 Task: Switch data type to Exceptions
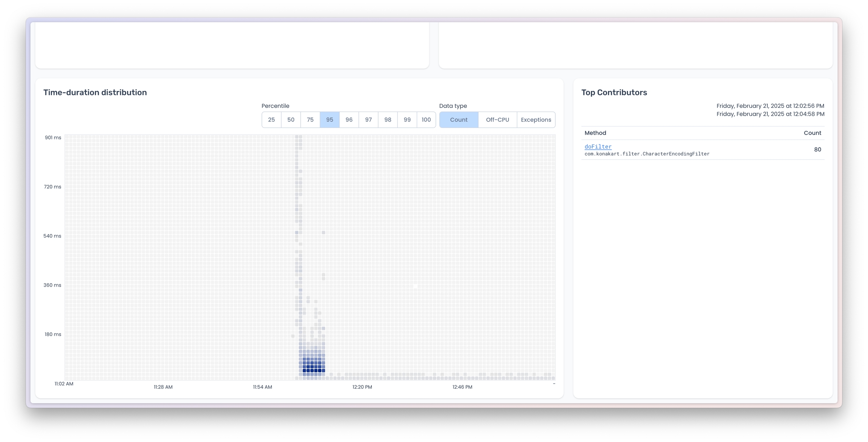(536, 120)
